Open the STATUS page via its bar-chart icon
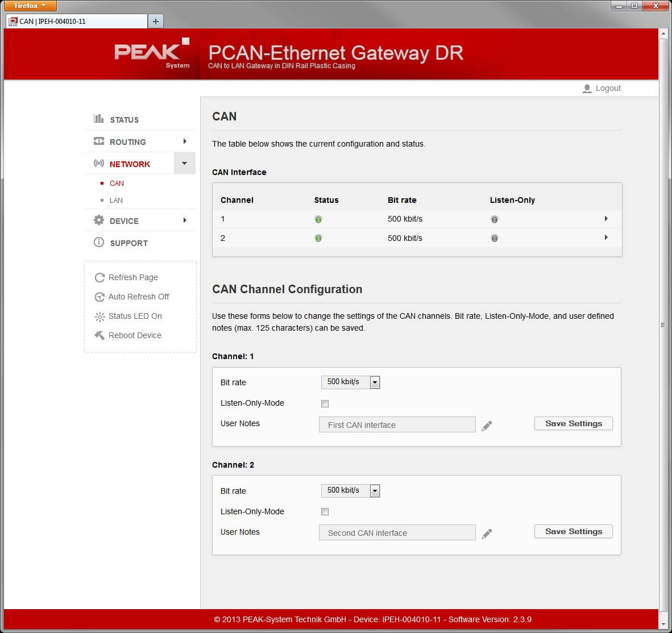This screenshot has width=672, height=633. tap(99, 119)
